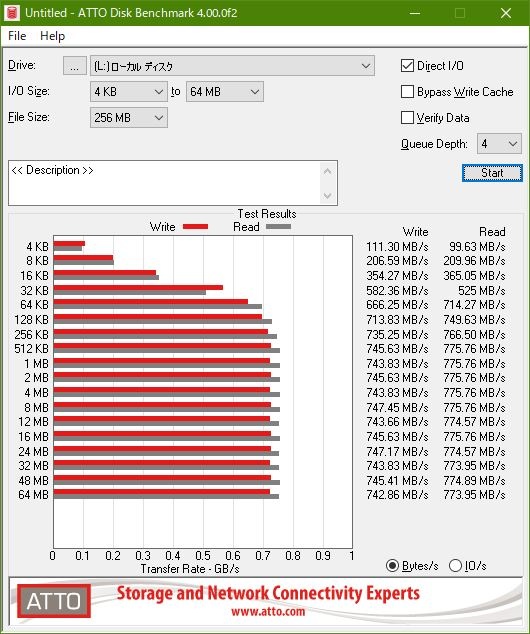This screenshot has height=634, width=530.
Task: Click the 525 MB/s read value
Action: [x=481, y=290]
